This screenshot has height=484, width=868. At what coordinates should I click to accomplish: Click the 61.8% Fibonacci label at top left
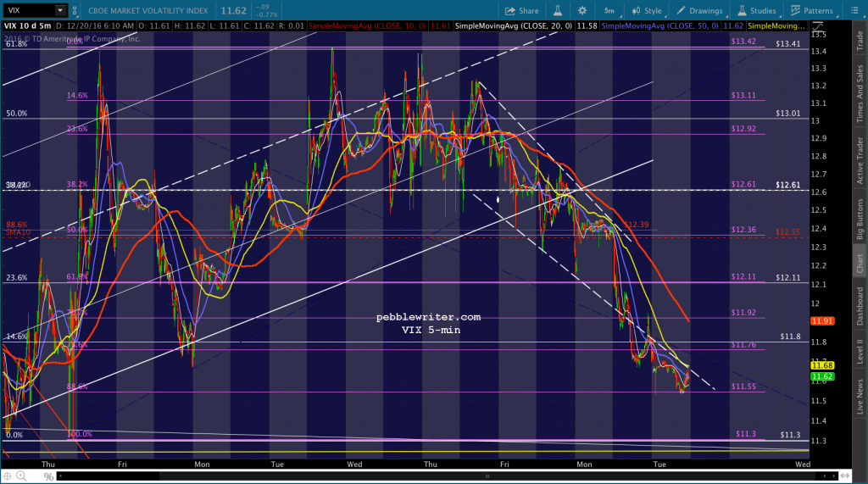[16, 44]
